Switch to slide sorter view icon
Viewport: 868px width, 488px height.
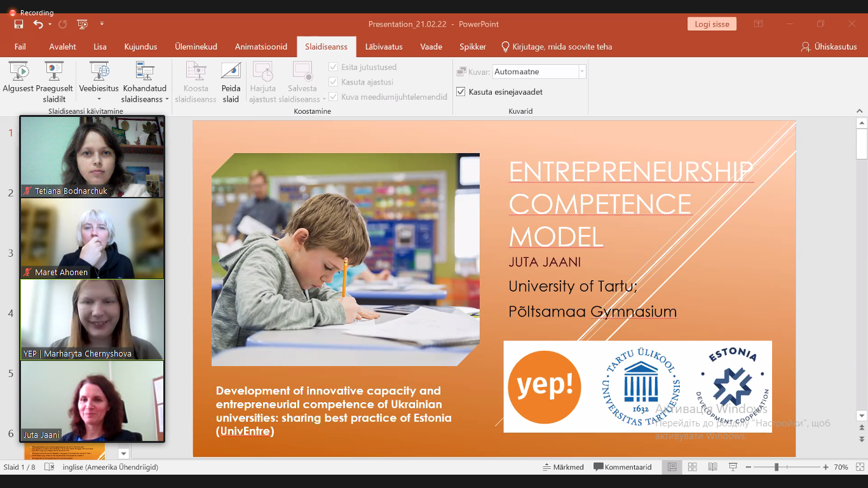pyautogui.click(x=693, y=467)
